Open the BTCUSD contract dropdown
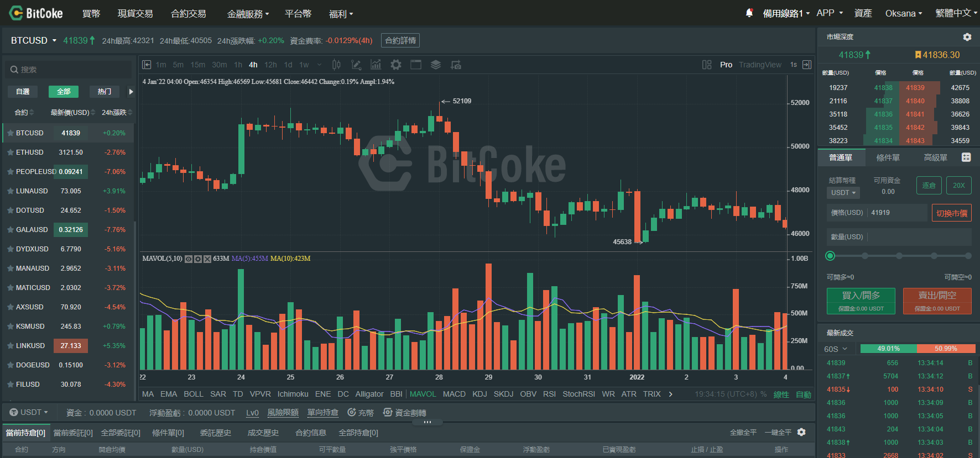 [34, 40]
